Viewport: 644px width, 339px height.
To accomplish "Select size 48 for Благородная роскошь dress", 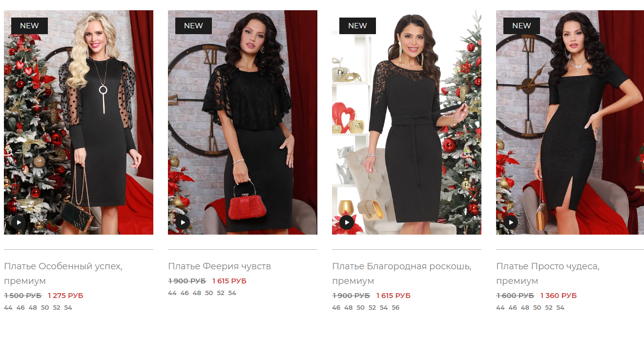I will (348, 308).
